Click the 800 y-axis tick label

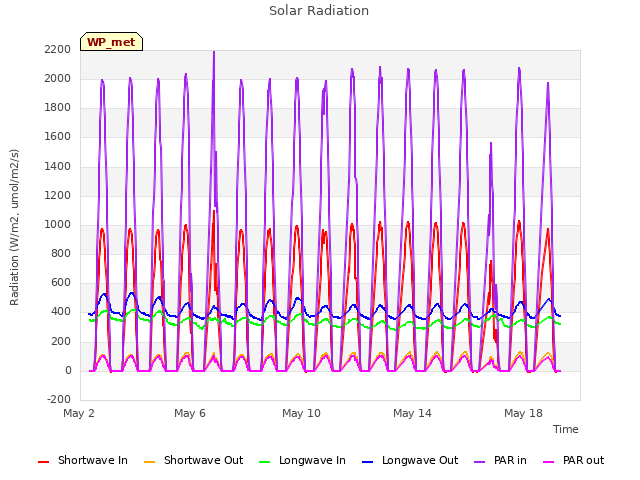61,253
